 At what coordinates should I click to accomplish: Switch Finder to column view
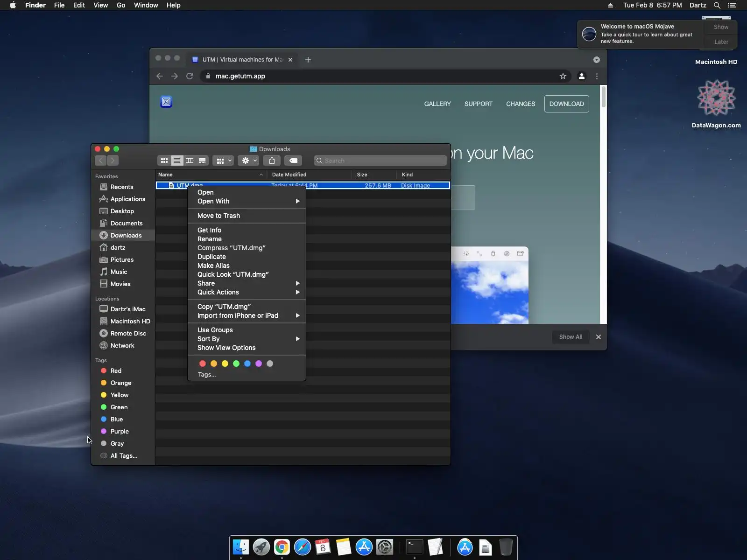click(x=190, y=161)
